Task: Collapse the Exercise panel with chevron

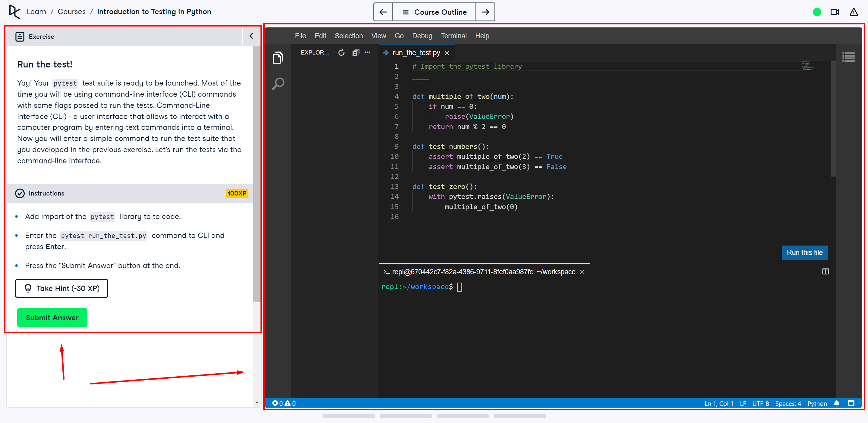Action: pyautogui.click(x=251, y=36)
